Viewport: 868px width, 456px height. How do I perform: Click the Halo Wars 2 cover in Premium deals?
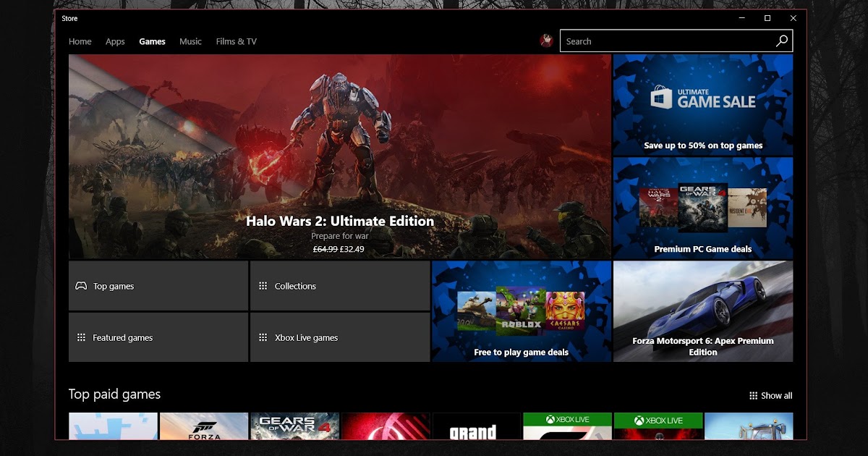658,208
